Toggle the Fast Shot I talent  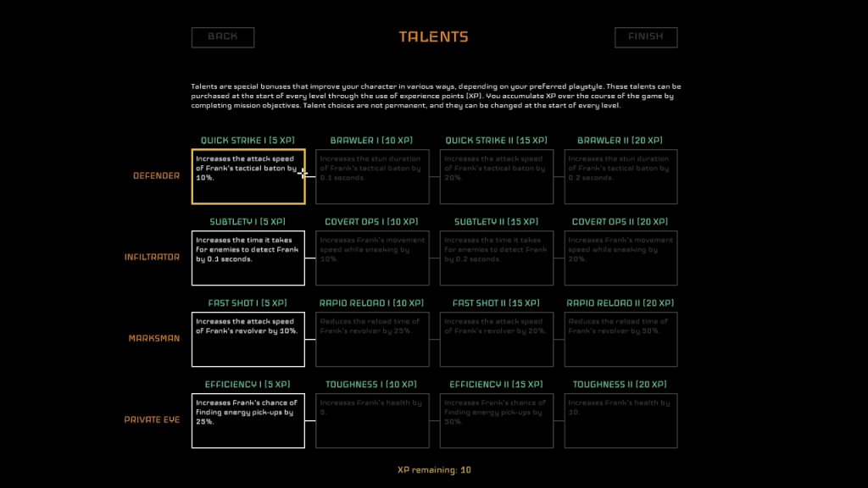coord(248,340)
